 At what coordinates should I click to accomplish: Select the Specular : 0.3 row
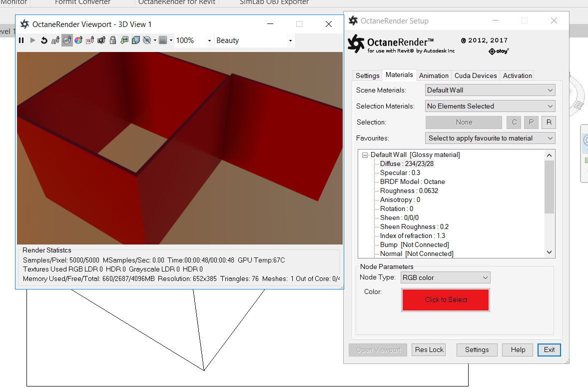click(400, 172)
